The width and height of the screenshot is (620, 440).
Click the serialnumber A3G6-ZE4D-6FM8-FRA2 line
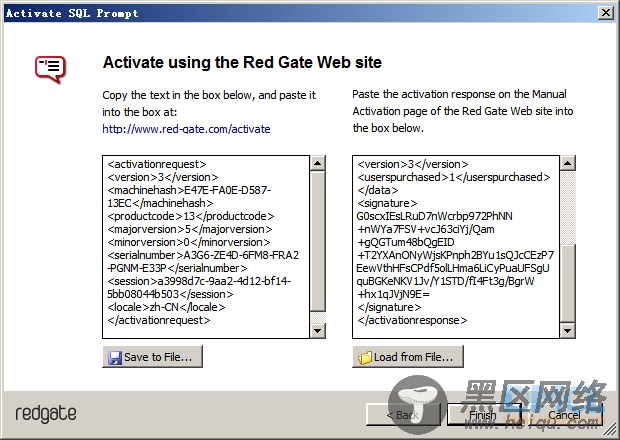point(203,255)
